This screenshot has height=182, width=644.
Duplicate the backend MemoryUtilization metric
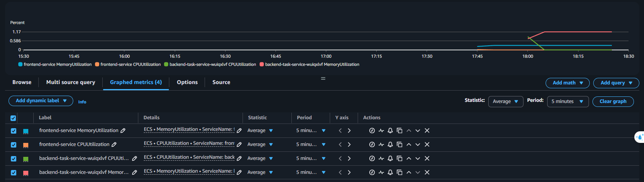399,172
